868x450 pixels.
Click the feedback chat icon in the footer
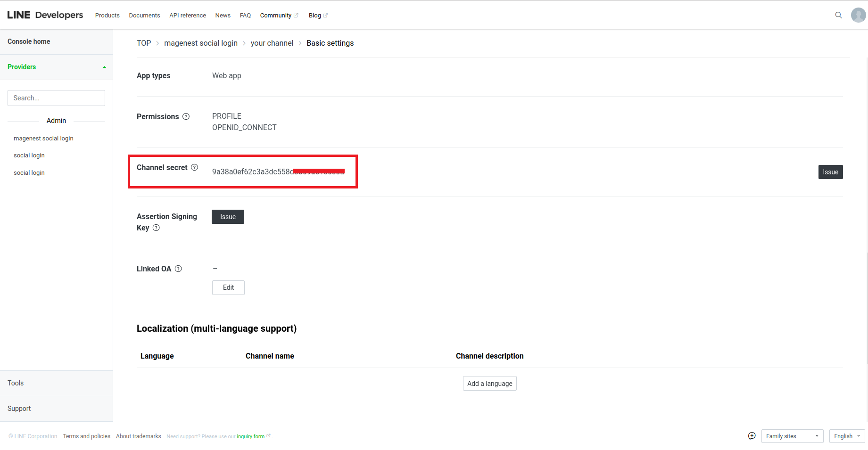[x=752, y=436]
